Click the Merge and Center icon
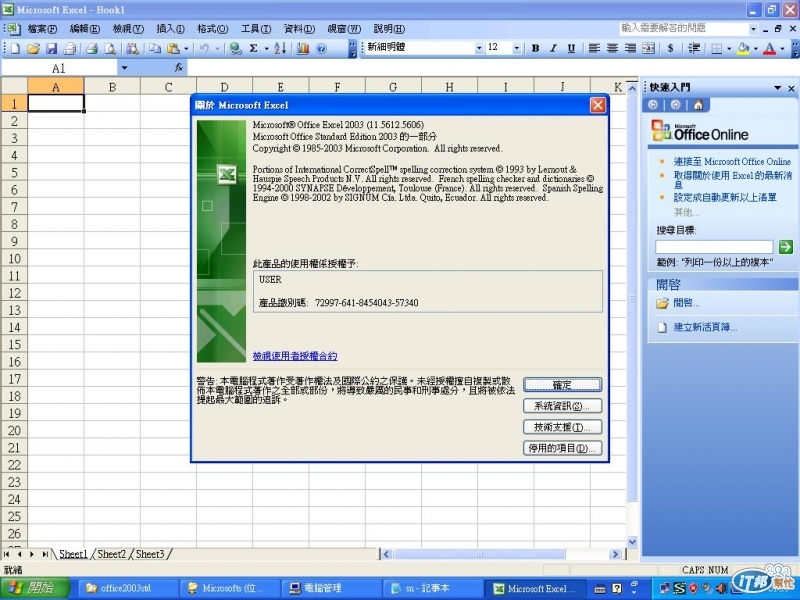The width and height of the screenshot is (800, 600). (648, 48)
